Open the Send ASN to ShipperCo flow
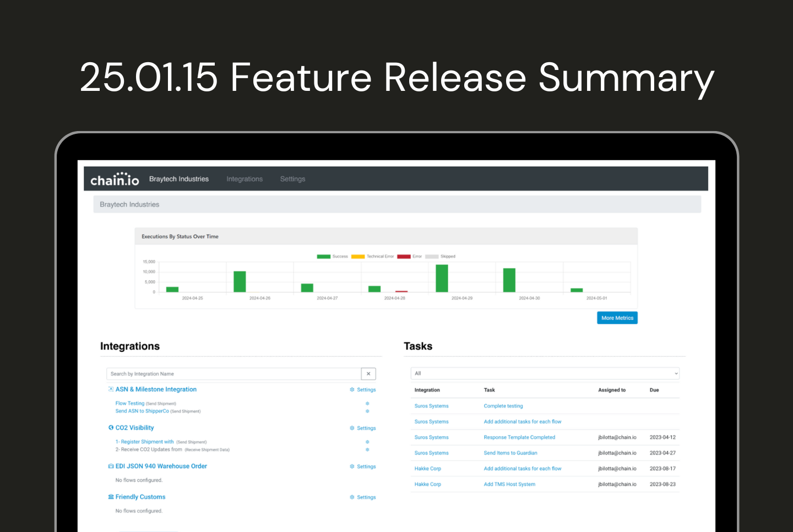 [x=142, y=411]
